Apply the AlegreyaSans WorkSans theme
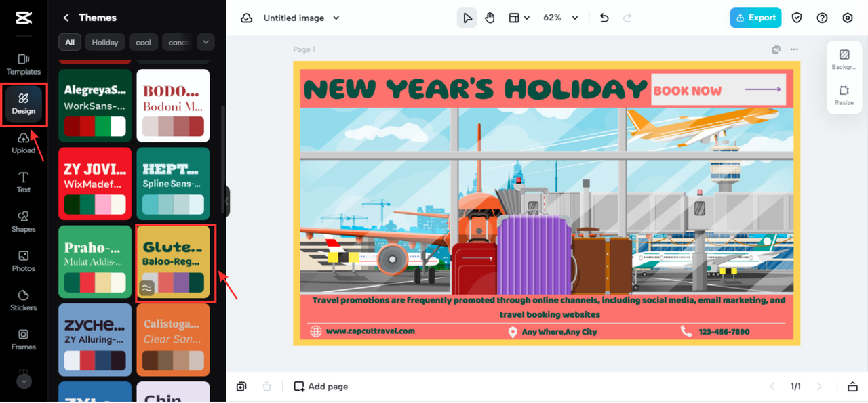The height and width of the screenshot is (403, 868). pyautogui.click(x=95, y=106)
